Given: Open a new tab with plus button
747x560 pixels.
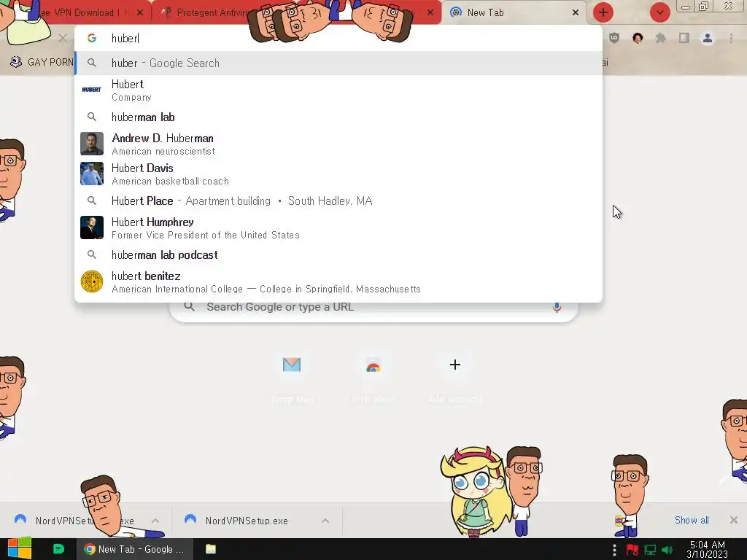Looking at the screenshot, I should [603, 12].
